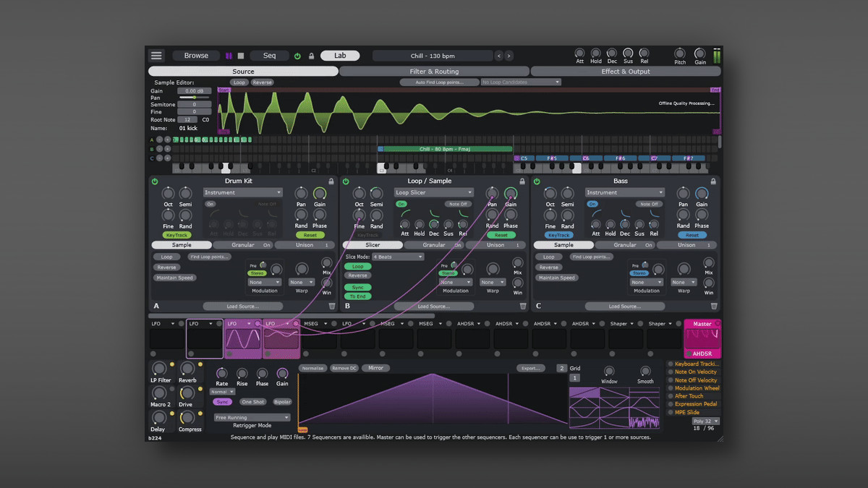Open the hamburger main menu
Viewport: 868px width, 488px height.
(157, 56)
